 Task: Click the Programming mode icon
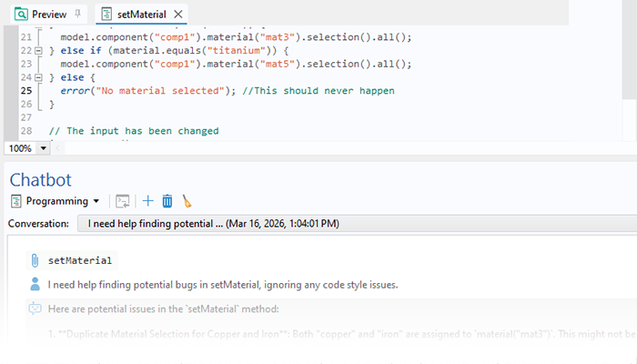[x=15, y=201]
